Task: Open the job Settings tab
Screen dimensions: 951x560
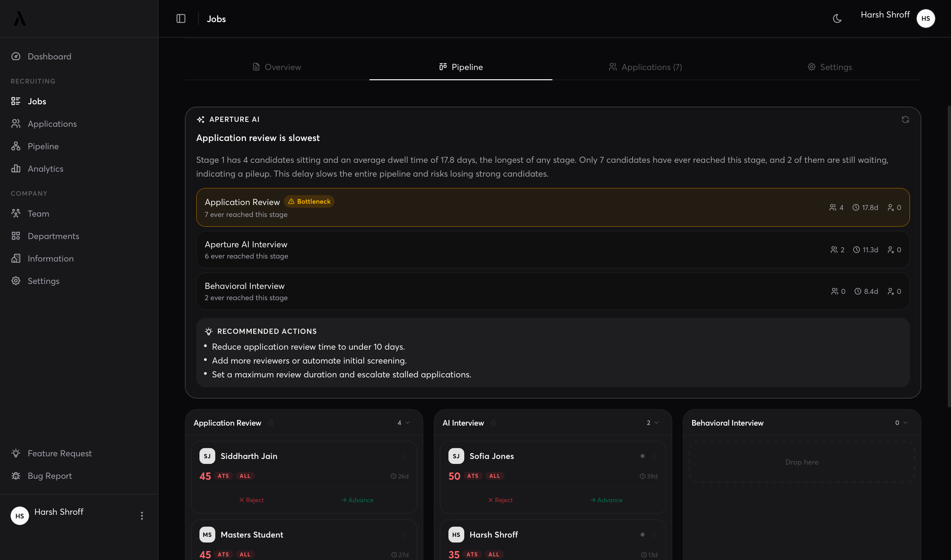Action: [829, 67]
